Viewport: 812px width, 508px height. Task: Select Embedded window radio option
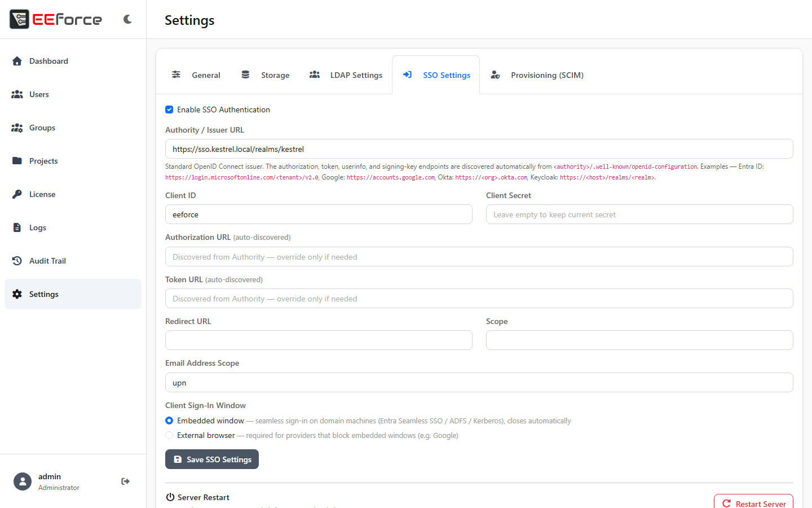[x=169, y=421]
